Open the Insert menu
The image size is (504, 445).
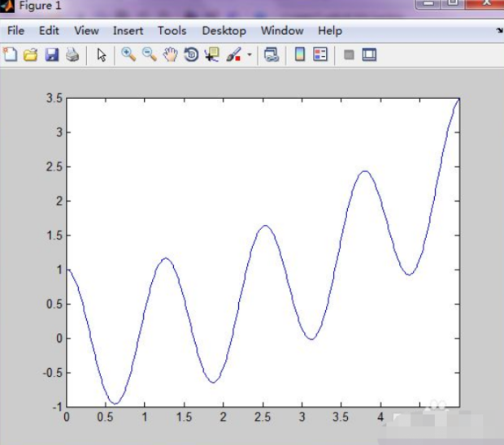point(128,31)
